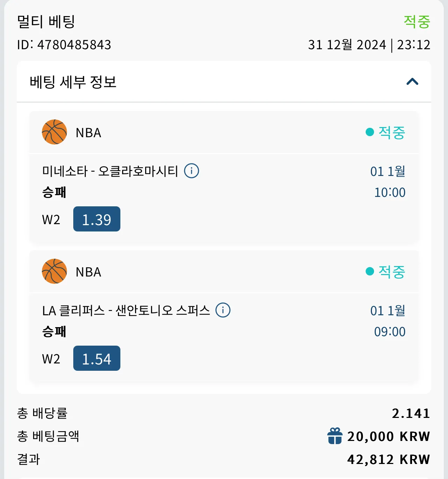
Task: Click the 베팅 세부 정보 header text
Action: point(73,82)
